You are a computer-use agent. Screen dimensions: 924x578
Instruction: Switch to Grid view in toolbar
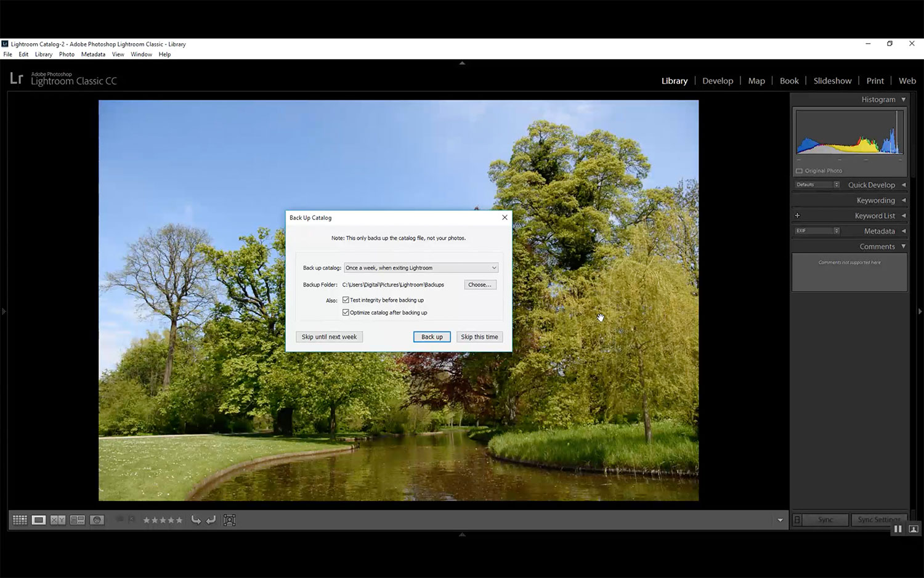(x=20, y=520)
